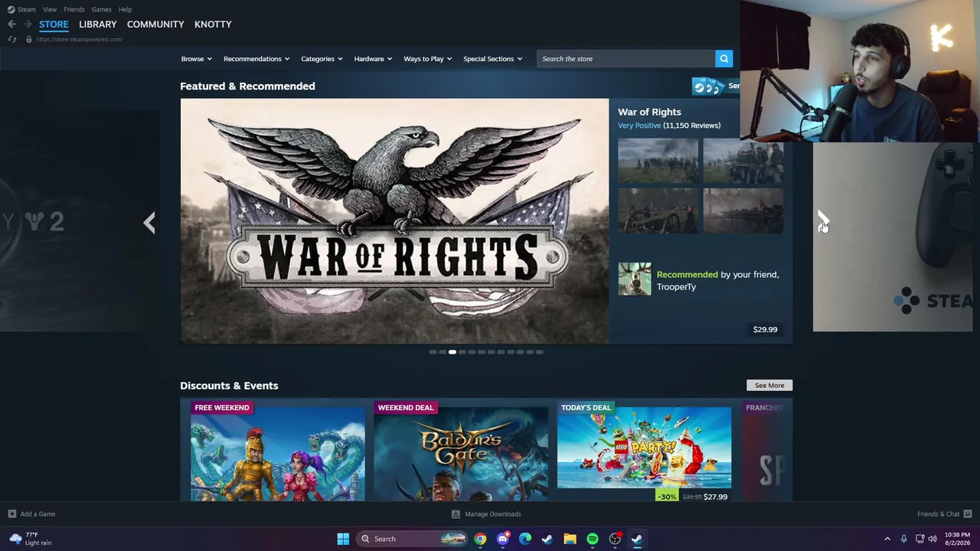Click inside the Search the store field

tap(626, 59)
